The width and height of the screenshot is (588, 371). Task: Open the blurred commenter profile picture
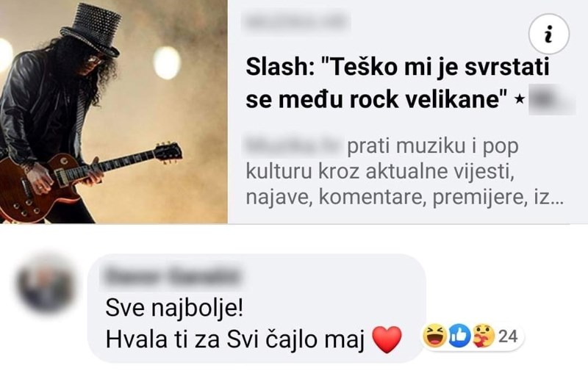46,285
